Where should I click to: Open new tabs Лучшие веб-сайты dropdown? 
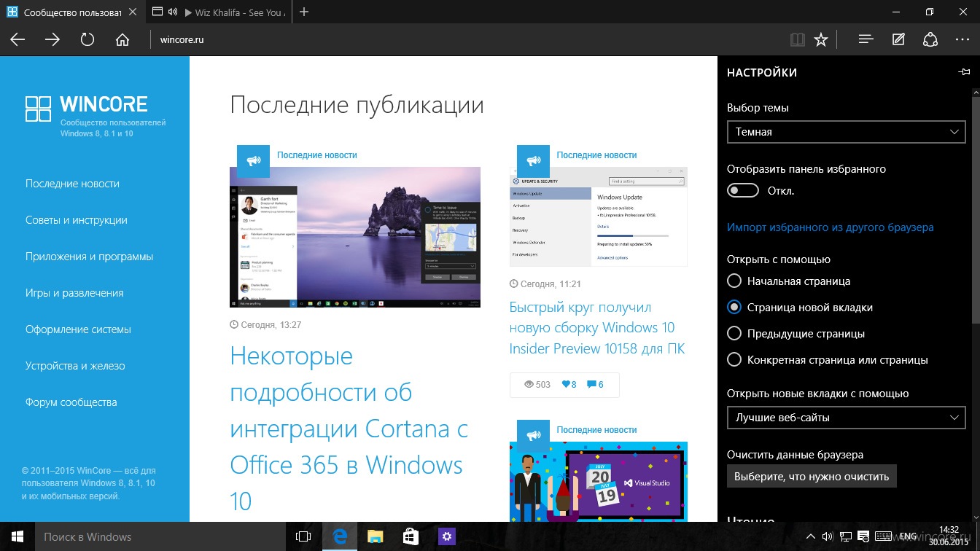[847, 418]
